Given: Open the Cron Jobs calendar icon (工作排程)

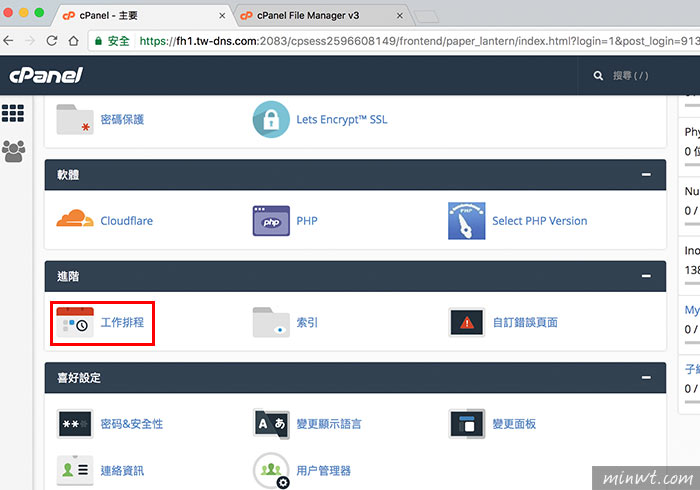Looking at the screenshot, I should [75, 322].
